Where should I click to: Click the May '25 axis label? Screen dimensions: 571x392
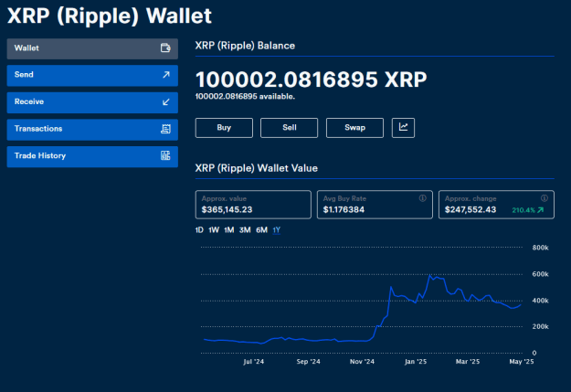pyautogui.click(x=522, y=362)
